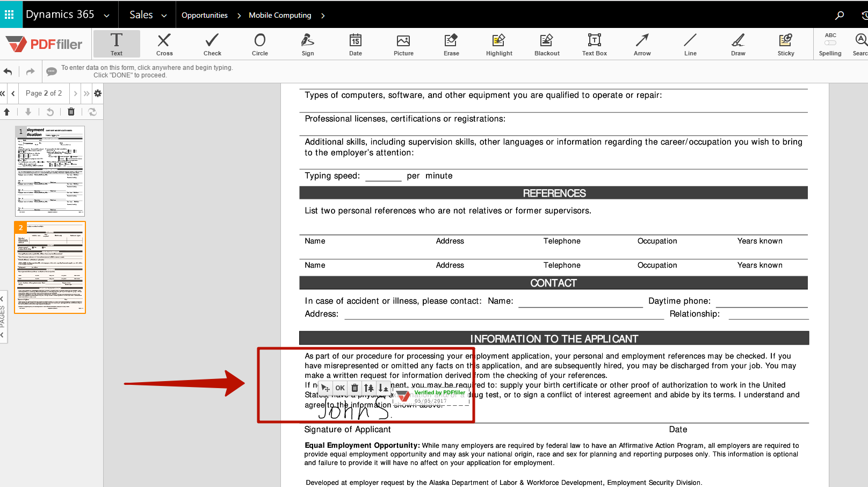
Task: Click the speech bubble hint icon
Action: pyautogui.click(x=52, y=71)
